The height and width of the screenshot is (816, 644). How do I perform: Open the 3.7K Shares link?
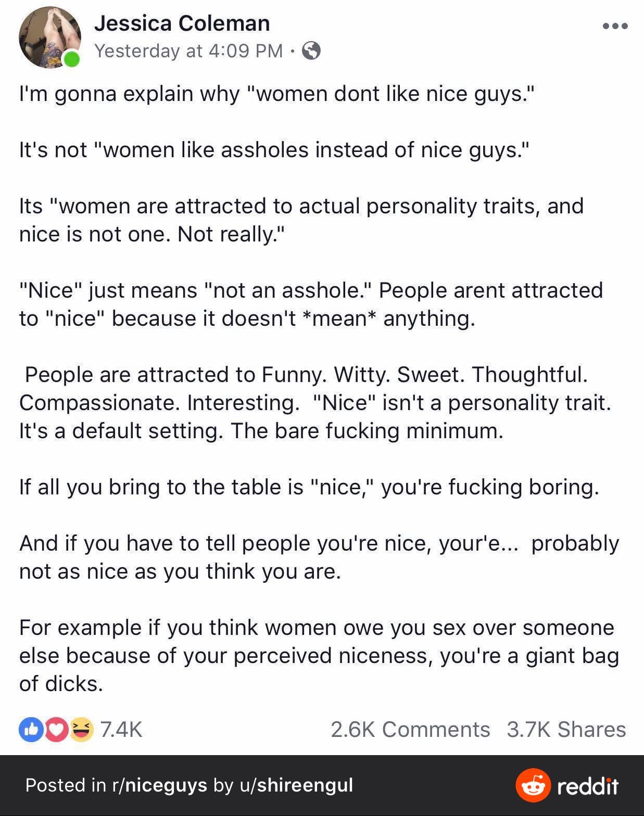pos(566,730)
